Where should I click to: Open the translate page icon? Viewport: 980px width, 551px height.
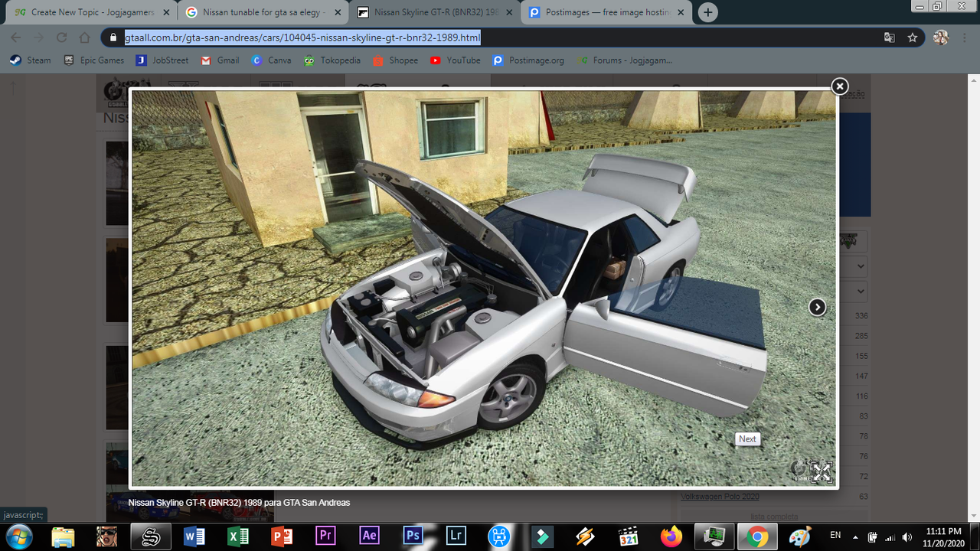coord(889,37)
